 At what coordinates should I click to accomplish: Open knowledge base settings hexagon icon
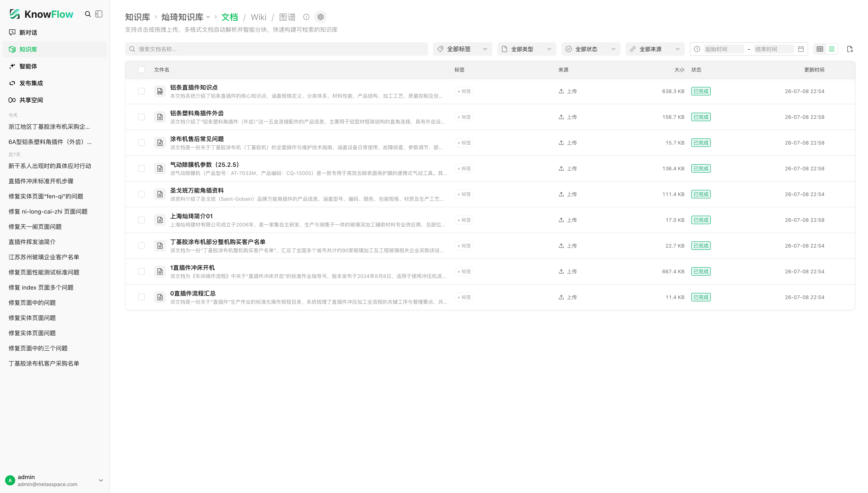pos(320,17)
